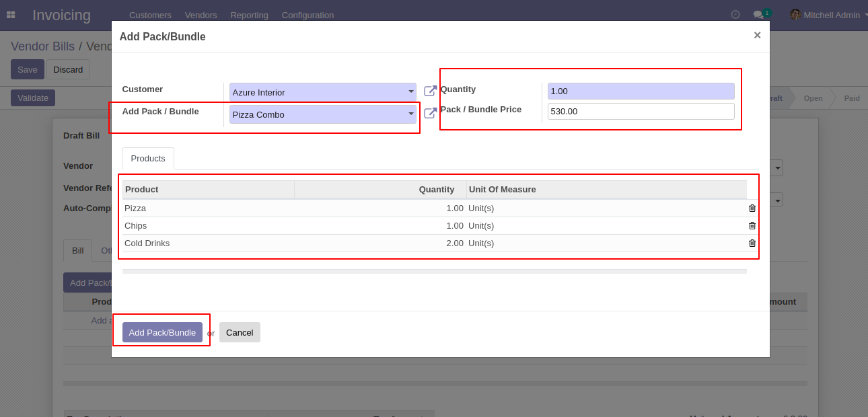Go to Vendor Bills breadcrumb
Screen dimensions: 868x417
[x=42, y=46]
